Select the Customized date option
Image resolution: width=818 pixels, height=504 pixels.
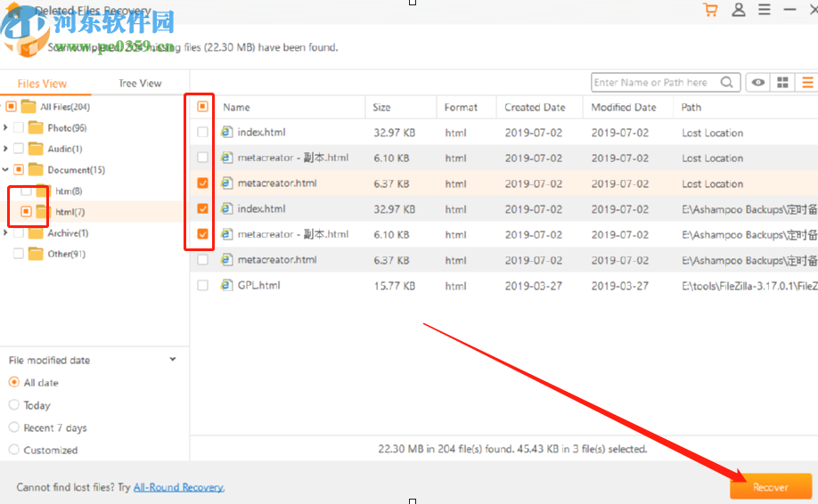(14, 450)
